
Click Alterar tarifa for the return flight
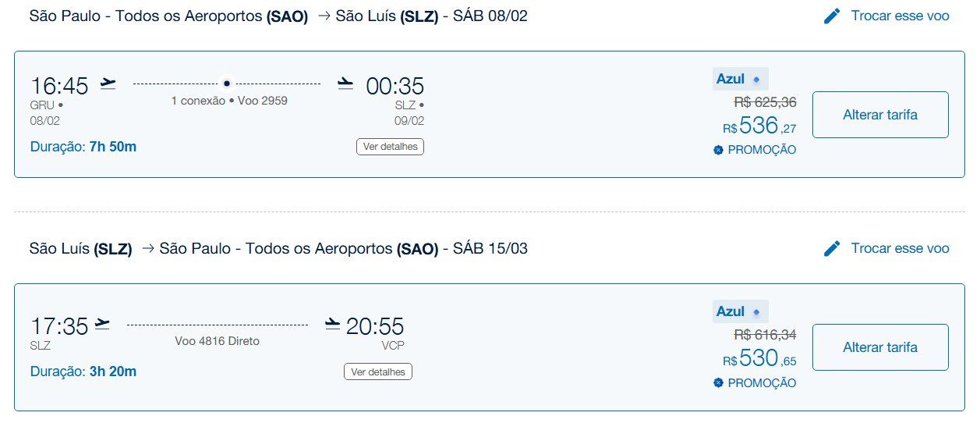[880, 347]
